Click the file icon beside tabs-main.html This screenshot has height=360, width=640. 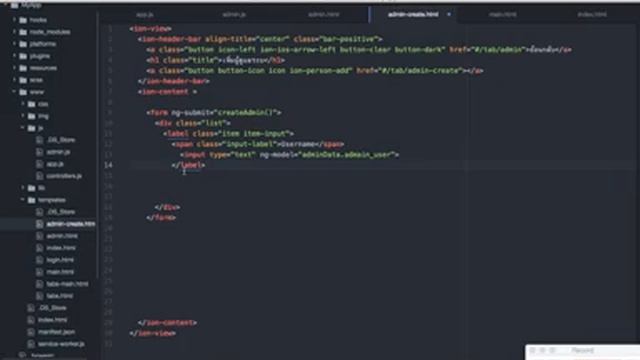pos(39,284)
